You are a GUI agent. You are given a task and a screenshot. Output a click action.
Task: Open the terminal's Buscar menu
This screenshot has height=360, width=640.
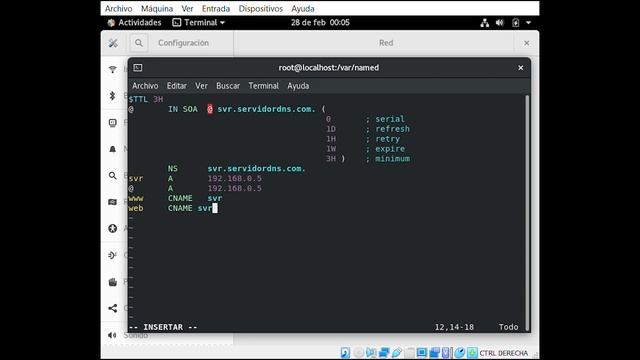(228, 86)
